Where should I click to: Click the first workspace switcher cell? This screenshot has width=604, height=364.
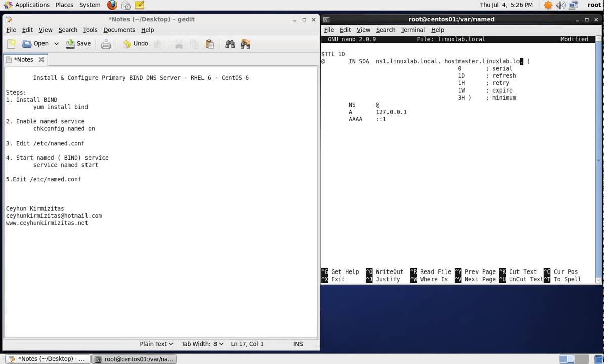(567, 359)
